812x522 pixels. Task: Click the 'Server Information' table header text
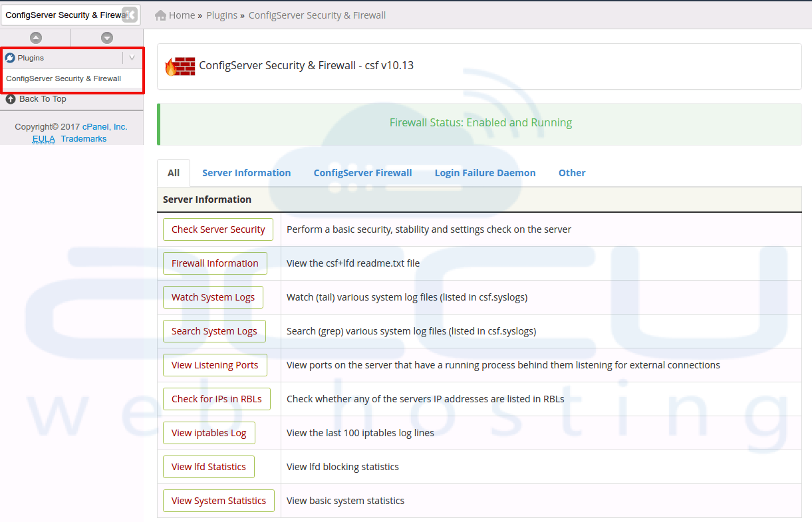coord(207,199)
